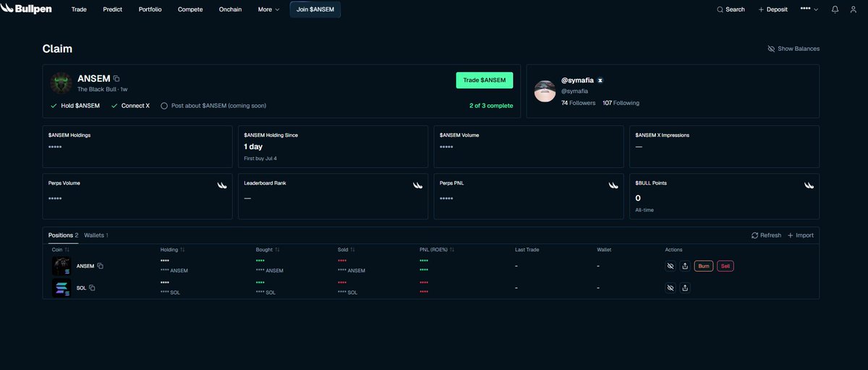Share the SOL position
Viewport: 868px width, 370px height.
[685, 287]
